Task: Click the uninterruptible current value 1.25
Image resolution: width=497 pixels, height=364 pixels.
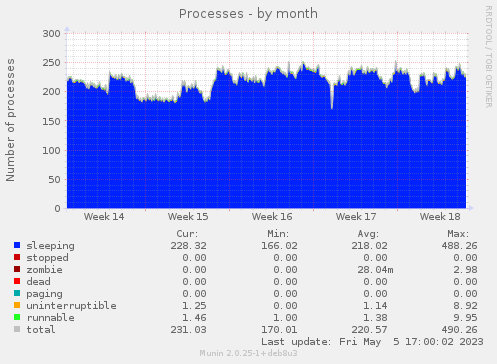Action: (x=195, y=306)
